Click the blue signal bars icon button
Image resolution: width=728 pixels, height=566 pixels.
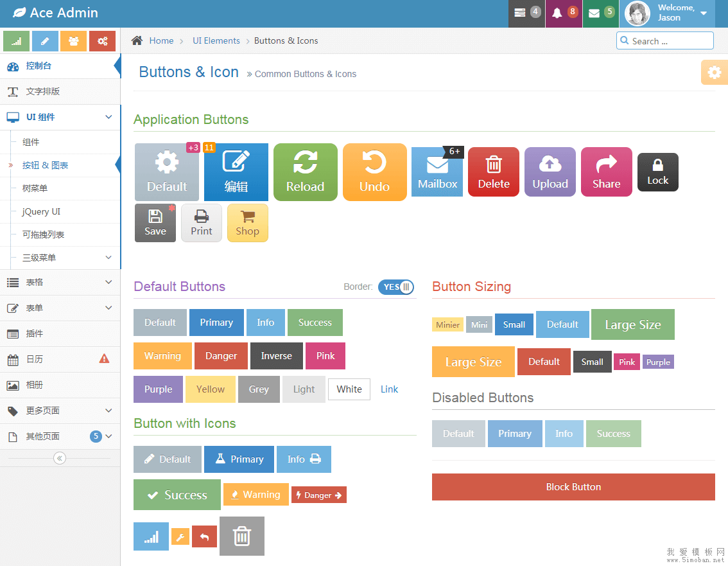point(151,536)
